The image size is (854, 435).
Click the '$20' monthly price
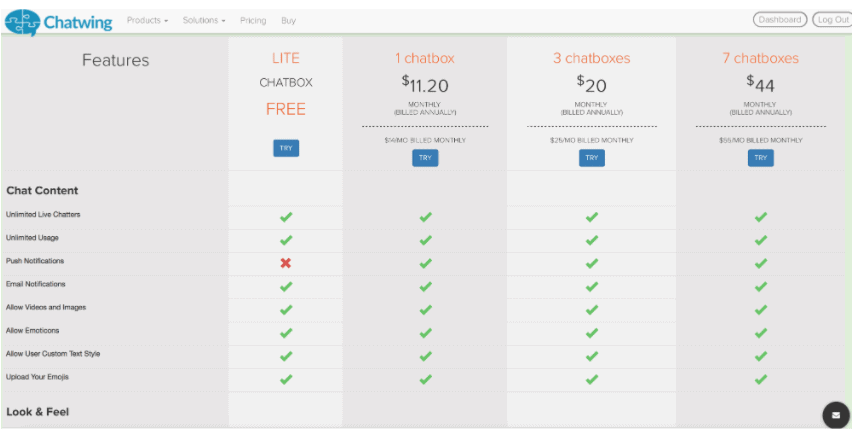point(591,84)
